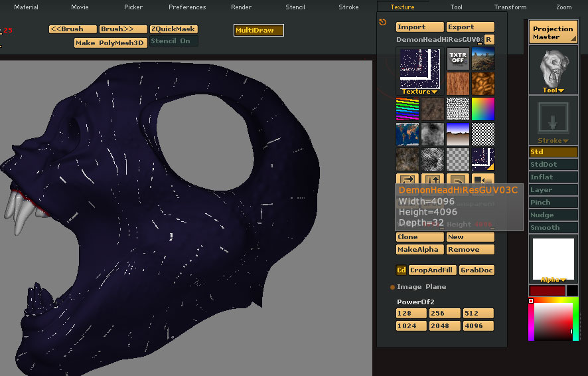Pick the black-and-white checkerboard texture
The width and height of the screenshot is (588, 376).
click(x=483, y=134)
